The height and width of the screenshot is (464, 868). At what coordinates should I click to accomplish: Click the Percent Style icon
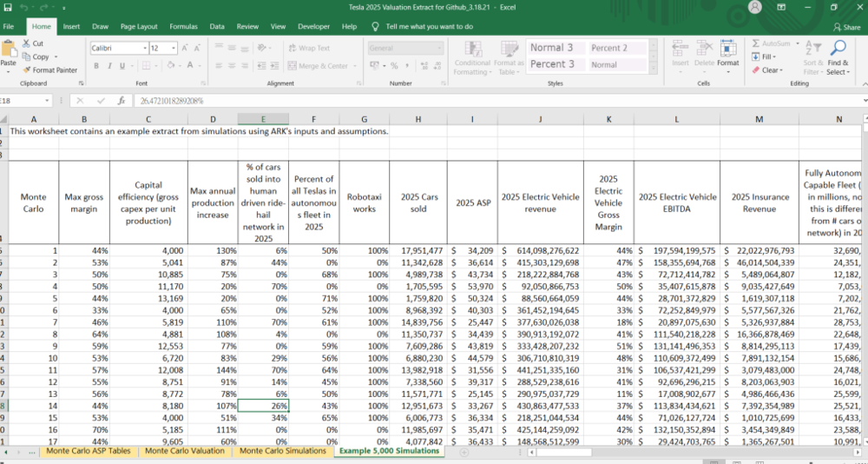(x=394, y=66)
